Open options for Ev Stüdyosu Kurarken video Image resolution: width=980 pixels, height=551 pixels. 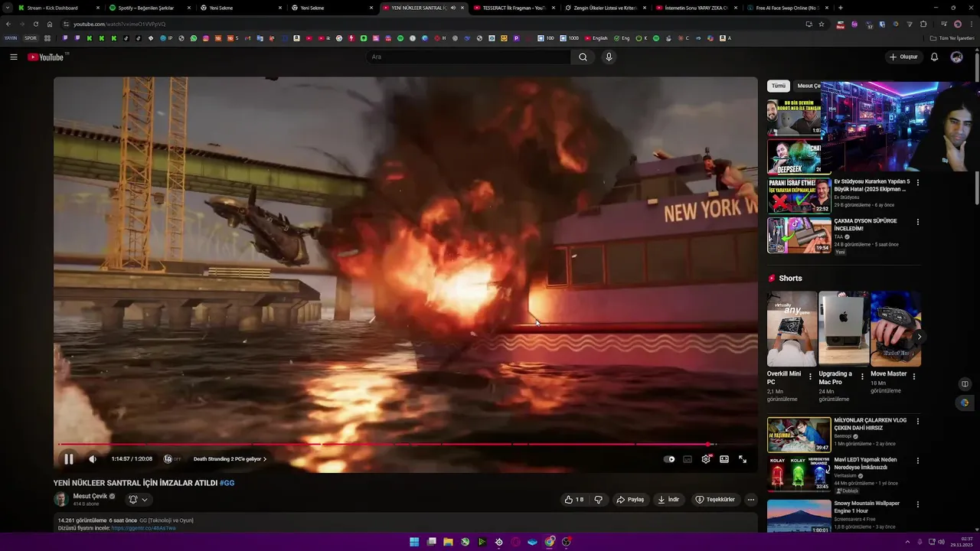(918, 182)
